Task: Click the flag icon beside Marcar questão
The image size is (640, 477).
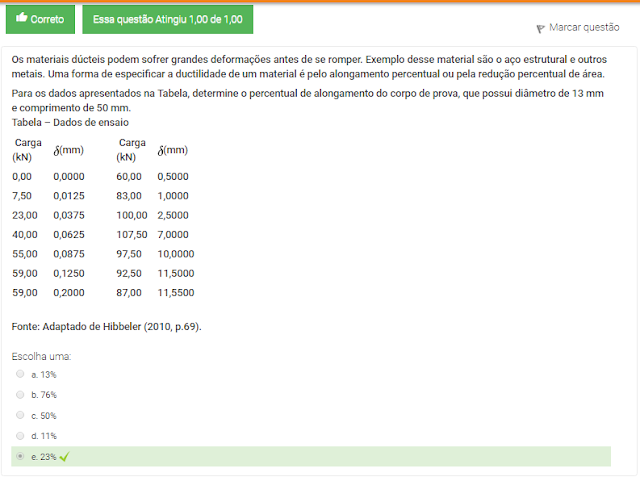Action: [x=540, y=29]
